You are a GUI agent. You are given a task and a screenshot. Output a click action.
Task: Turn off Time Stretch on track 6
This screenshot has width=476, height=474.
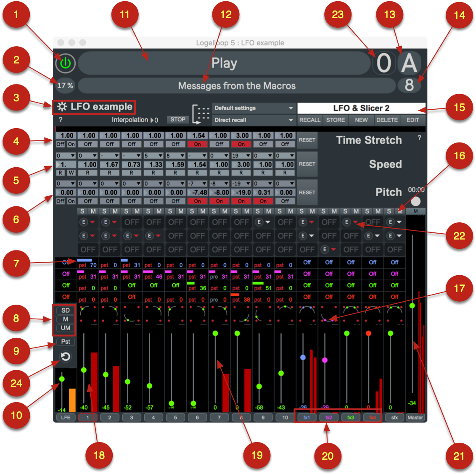197,145
